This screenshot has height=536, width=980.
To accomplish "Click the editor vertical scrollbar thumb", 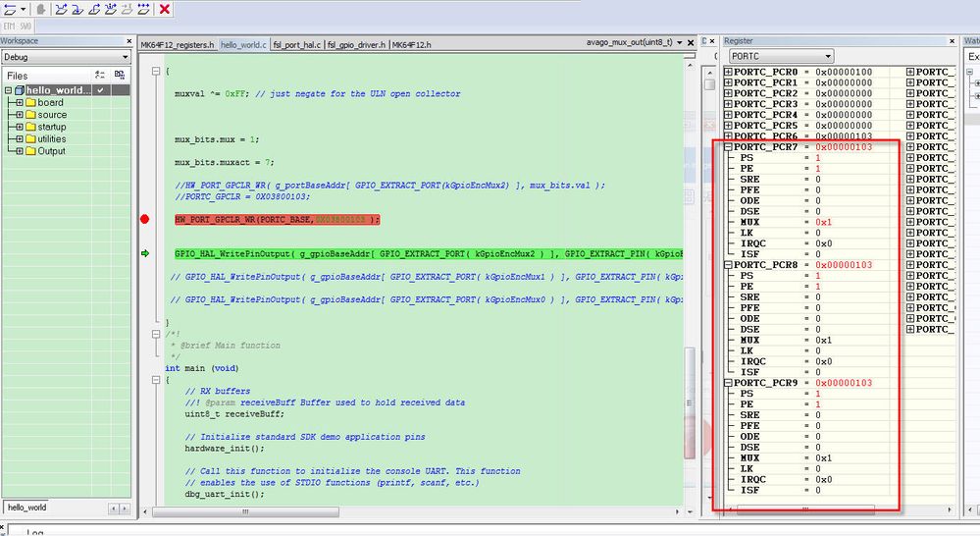I will pyautogui.click(x=690, y=403).
